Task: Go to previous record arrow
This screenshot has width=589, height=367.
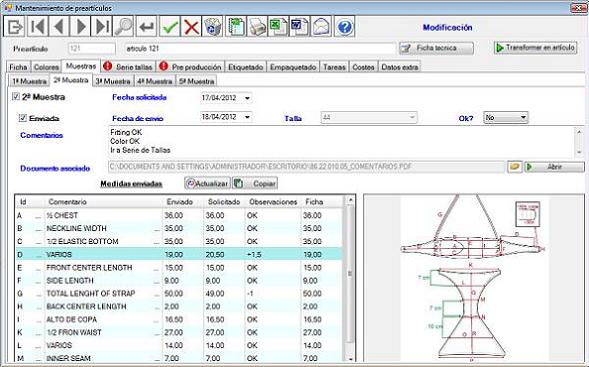Action: tap(59, 26)
